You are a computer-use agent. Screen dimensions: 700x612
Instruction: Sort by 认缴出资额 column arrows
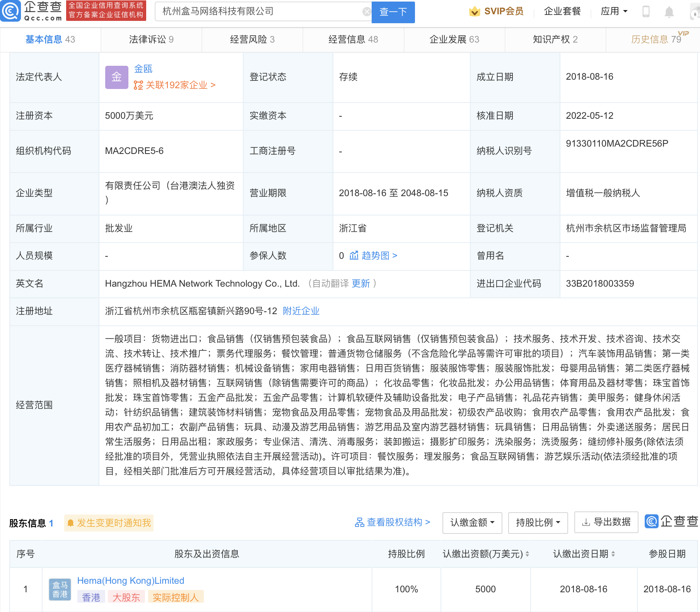click(x=527, y=554)
